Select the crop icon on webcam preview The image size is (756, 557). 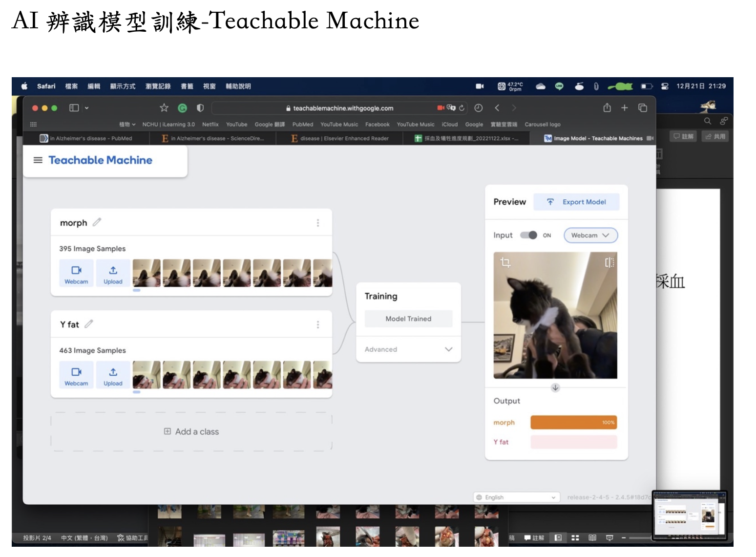point(505,263)
